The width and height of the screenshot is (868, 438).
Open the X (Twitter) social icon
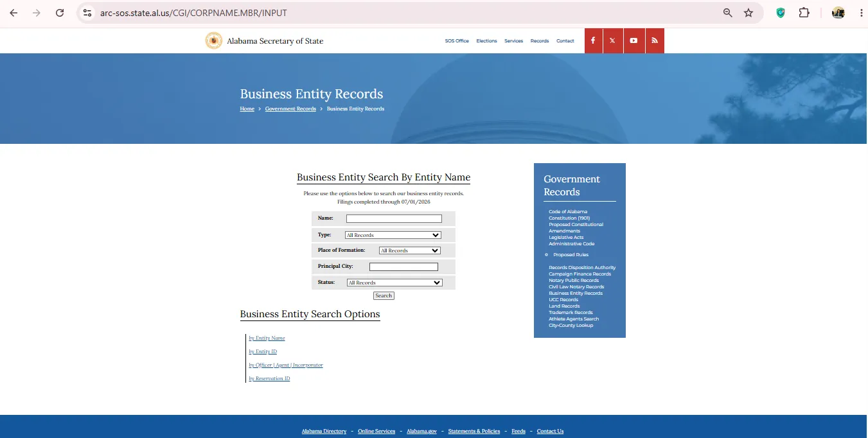[x=613, y=40]
